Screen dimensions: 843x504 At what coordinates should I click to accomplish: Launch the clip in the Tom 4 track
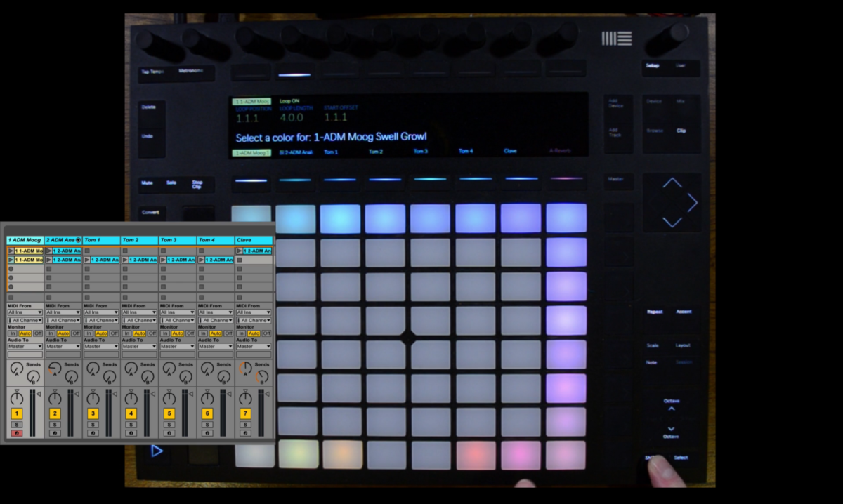click(x=201, y=260)
